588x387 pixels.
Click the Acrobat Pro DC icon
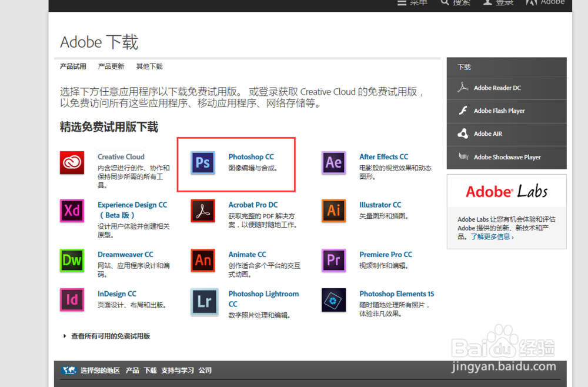point(203,211)
